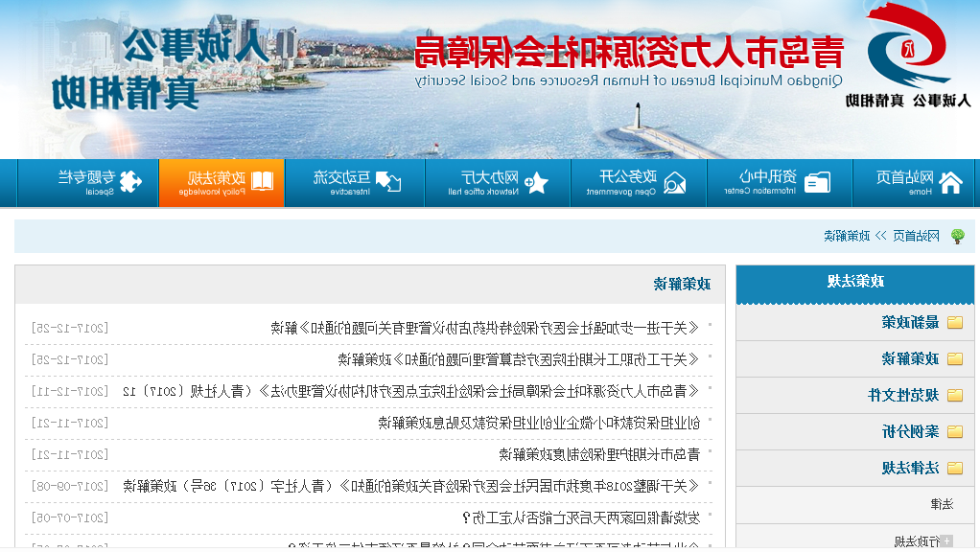The height and width of the screenshot is (552, 980).
Task: Open 创业担保贷款 policy interpretation article
Action: [x=539, y=424]
